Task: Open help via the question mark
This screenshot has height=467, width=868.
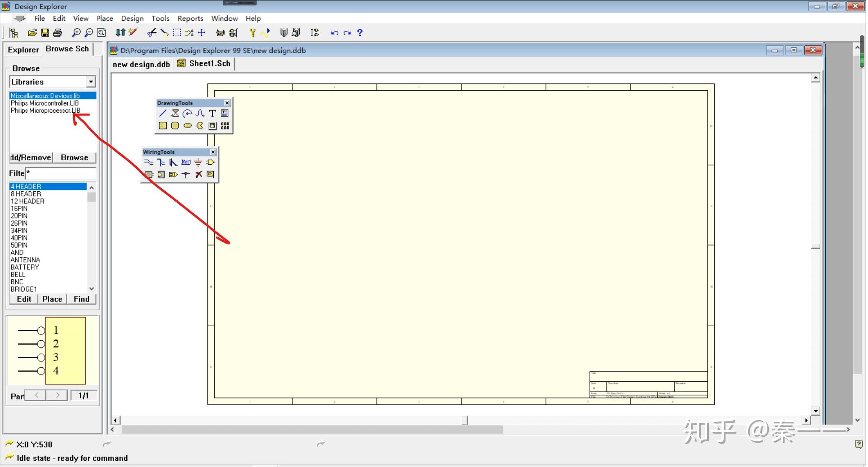Action: [360, 33]
